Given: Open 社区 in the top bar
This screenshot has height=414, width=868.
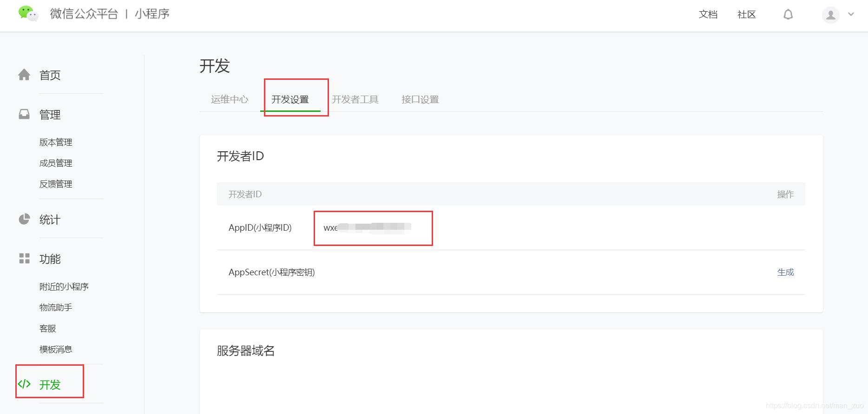Looking at the screenshot, I should (747, 14).
